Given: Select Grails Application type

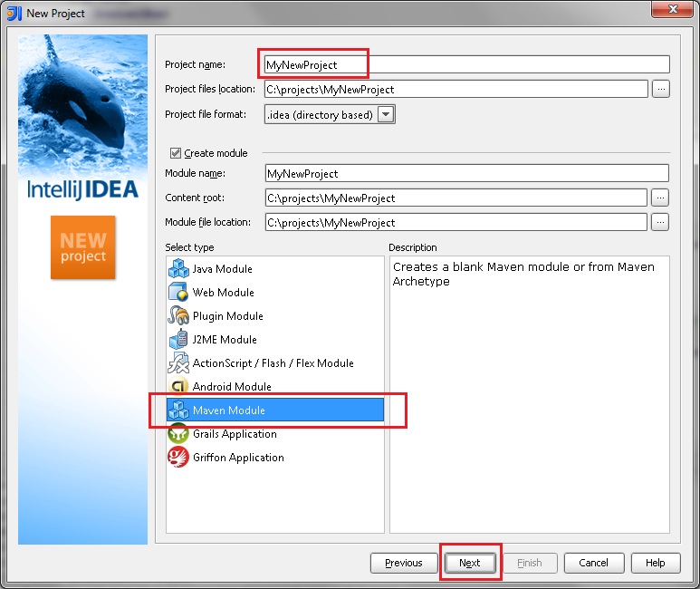Looking at the screenshot, I should point(275,433).
